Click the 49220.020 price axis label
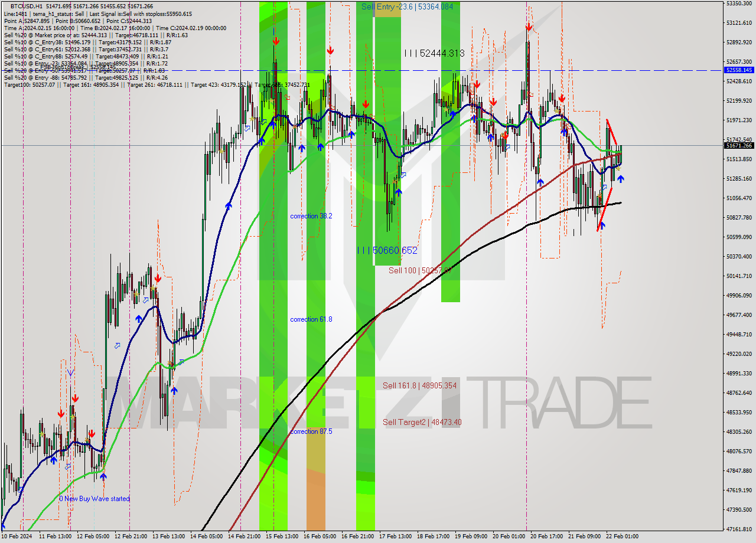This screenshot has height=543, width=756. [x=739, y=354]
